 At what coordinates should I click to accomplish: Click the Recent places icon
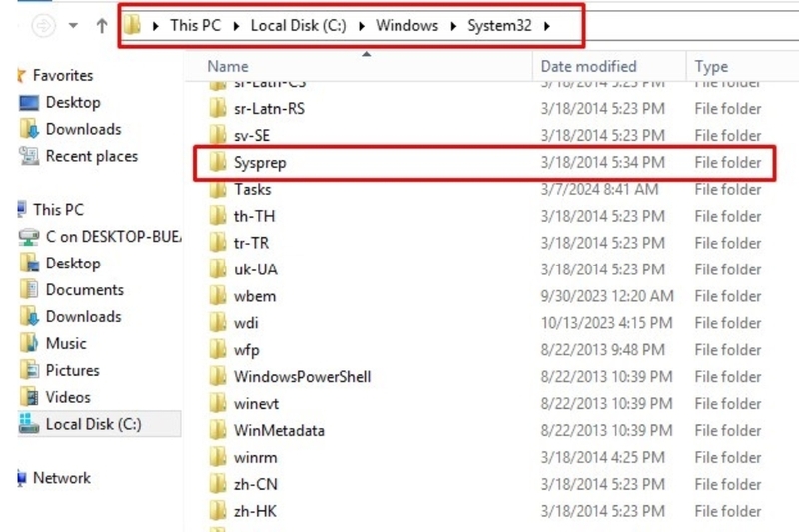(29, 156)
